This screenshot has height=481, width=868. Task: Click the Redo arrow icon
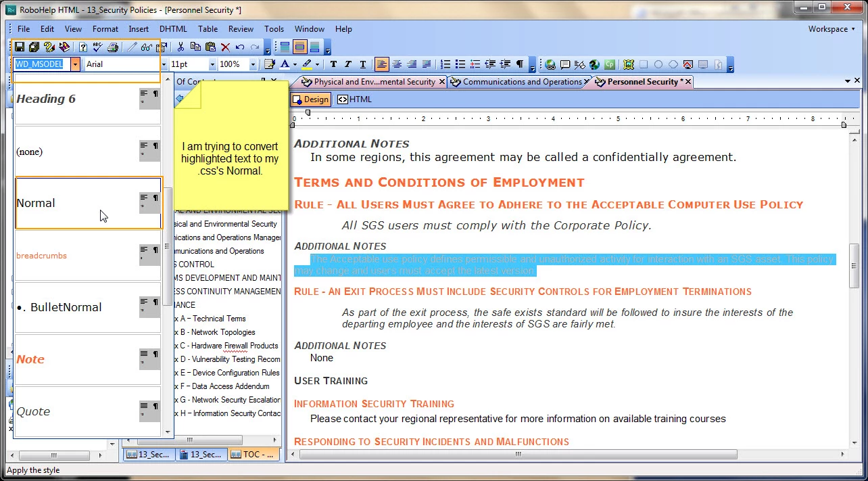coord(255,47)
